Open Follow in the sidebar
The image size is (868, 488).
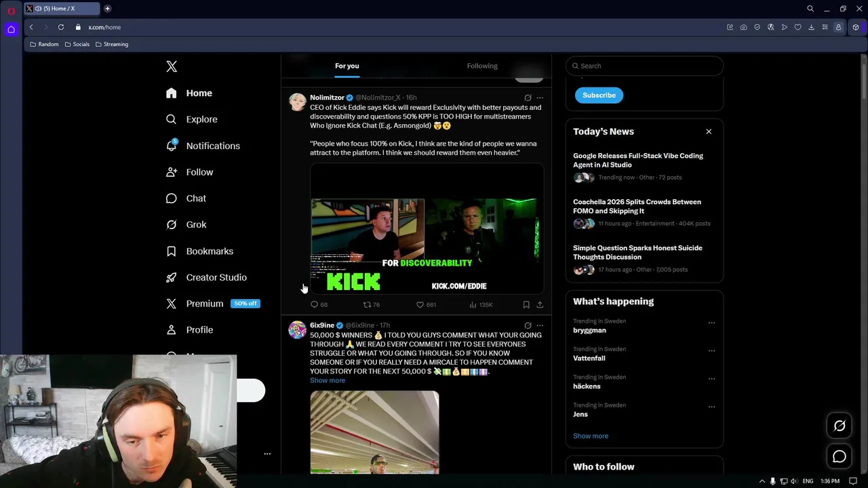[x=191, y=172]
